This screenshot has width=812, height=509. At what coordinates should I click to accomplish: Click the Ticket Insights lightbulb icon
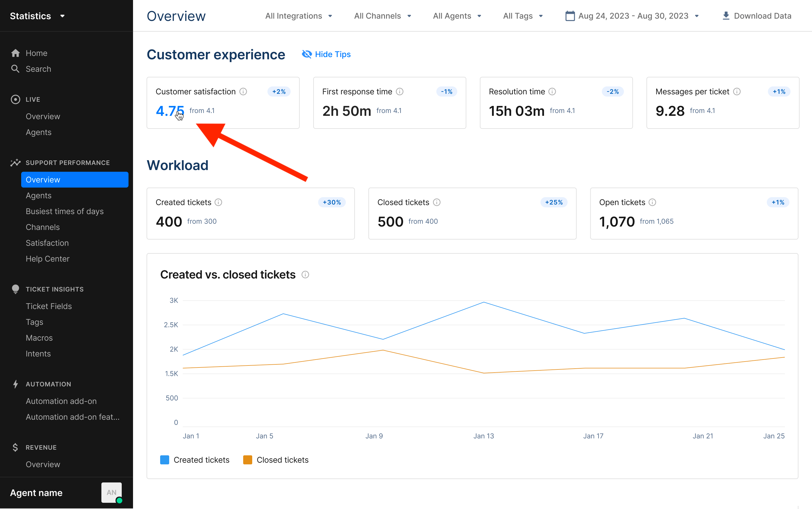[x=16, y=289]
